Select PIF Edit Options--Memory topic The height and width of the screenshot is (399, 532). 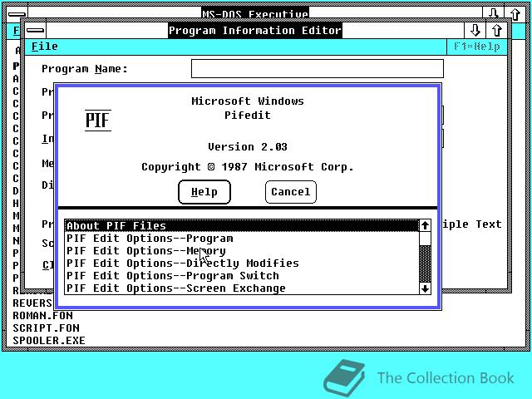pyautogui.click(x=242, y=251)
